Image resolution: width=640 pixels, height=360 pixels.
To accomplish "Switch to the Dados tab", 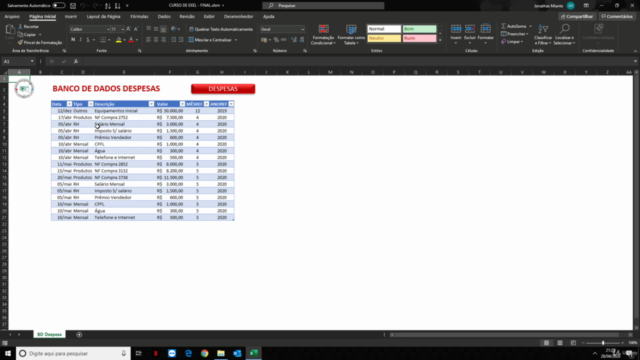I will click(x=164, y=16).
